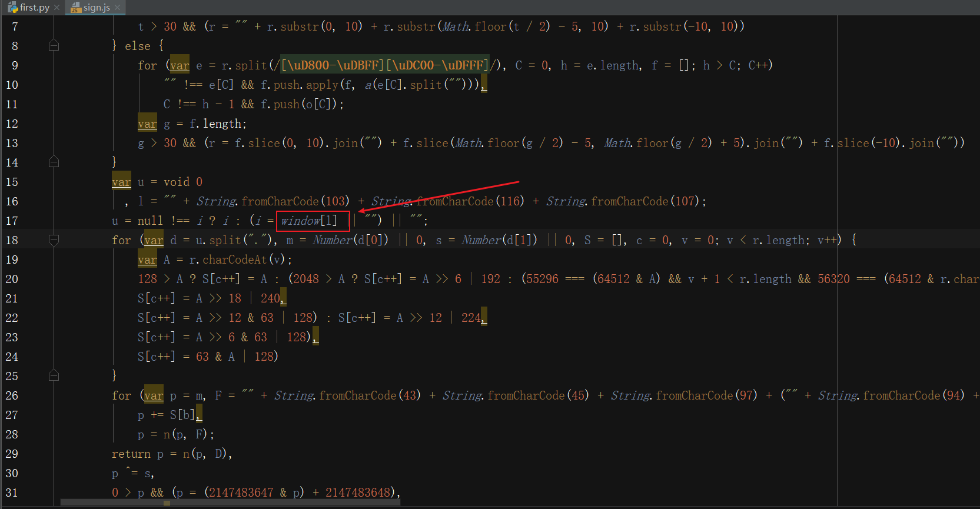Collapse the for loop at line 18

54,239
